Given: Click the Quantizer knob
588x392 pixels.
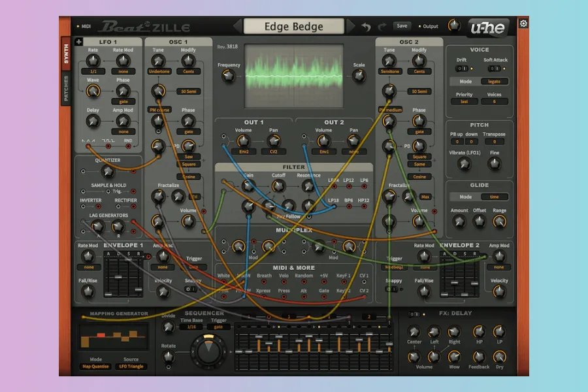Looking at the screenshot, I should click(x=108, y=171).
